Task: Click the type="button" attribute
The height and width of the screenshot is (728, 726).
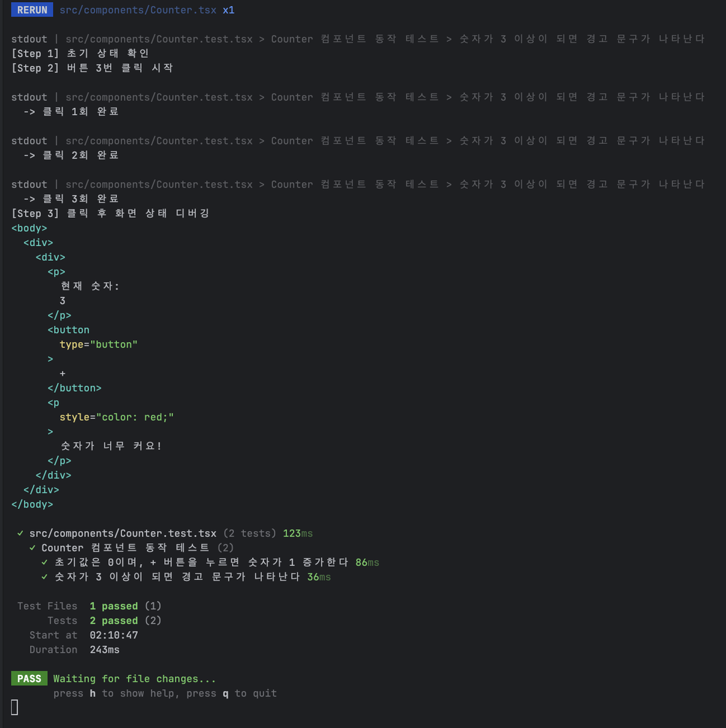Action: (98, 344)
